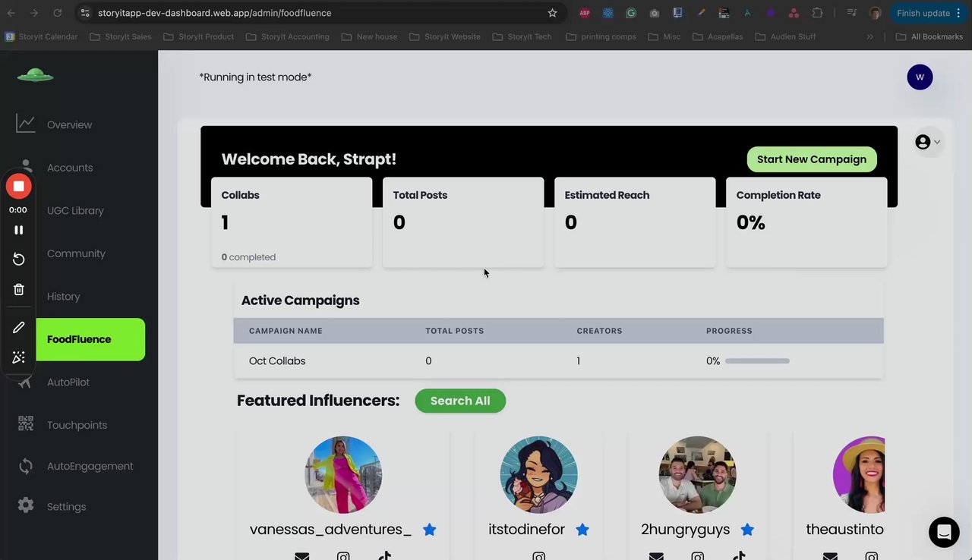
Task: Open the Accounts section in sidebar
Action: pyautogui.click(x=70, y=168)
